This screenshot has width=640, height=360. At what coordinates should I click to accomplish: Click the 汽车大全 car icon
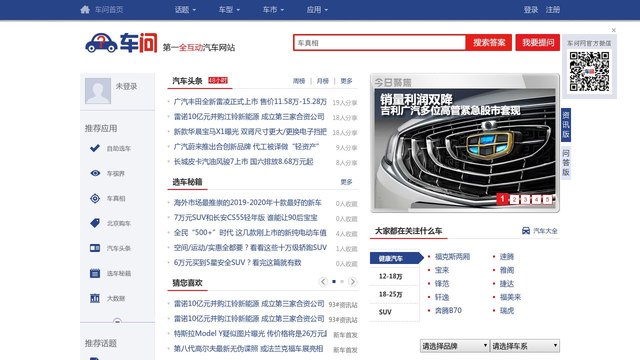click(x=526, y=231)
